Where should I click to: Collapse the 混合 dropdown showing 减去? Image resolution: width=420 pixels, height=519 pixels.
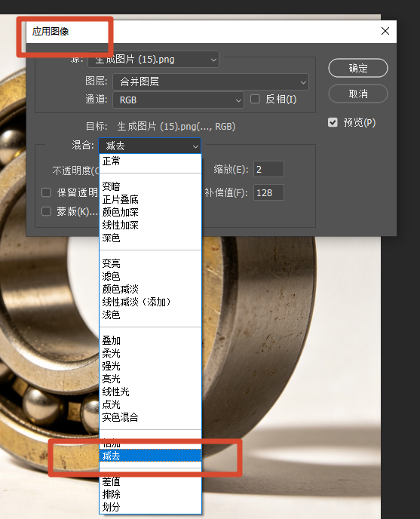point(150,146)
